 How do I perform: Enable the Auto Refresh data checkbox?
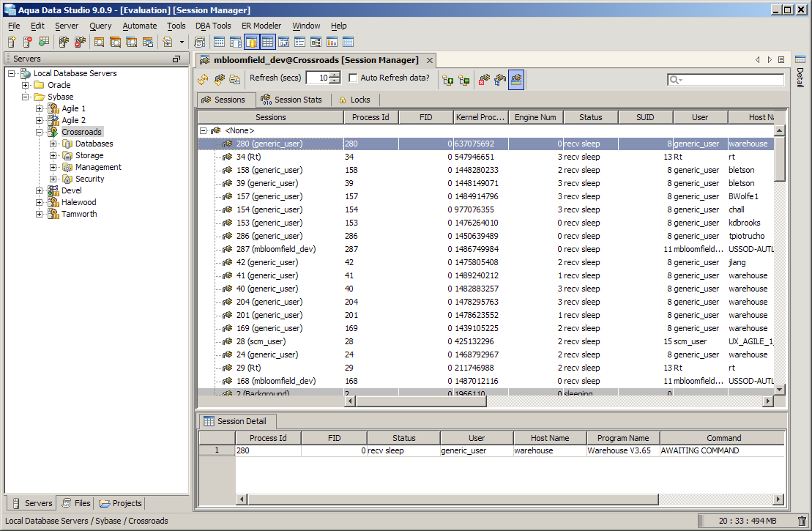tap(354, 78)
